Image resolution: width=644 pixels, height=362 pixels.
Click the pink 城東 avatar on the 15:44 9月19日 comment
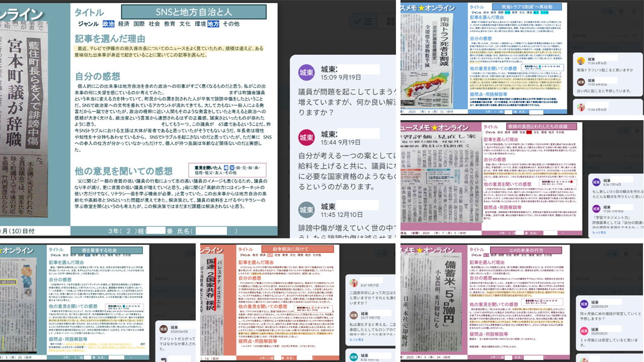point(307,138)
